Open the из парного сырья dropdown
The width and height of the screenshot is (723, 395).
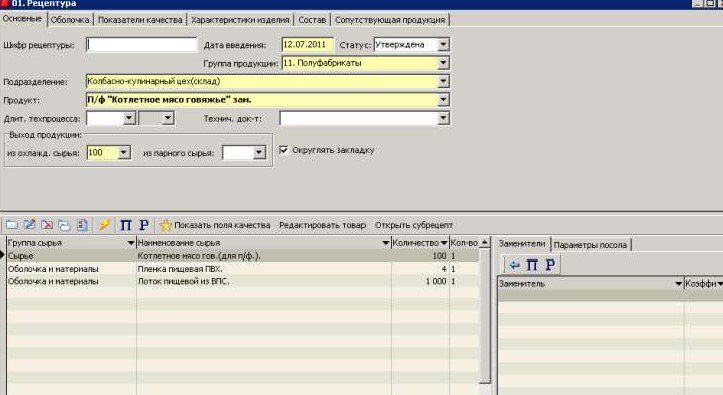coord(259,153)
